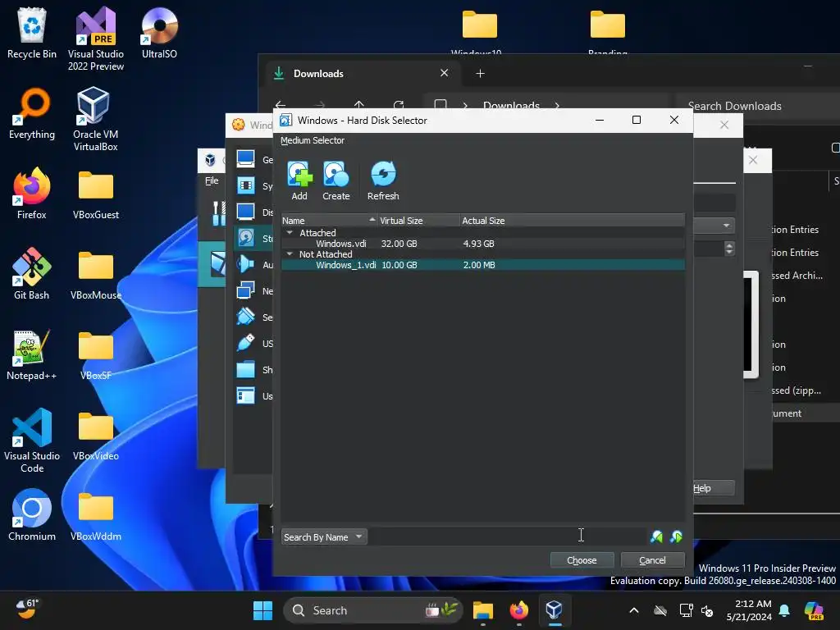Open System settings chip icon
This screenshot has height=630, width=840.
246,185
